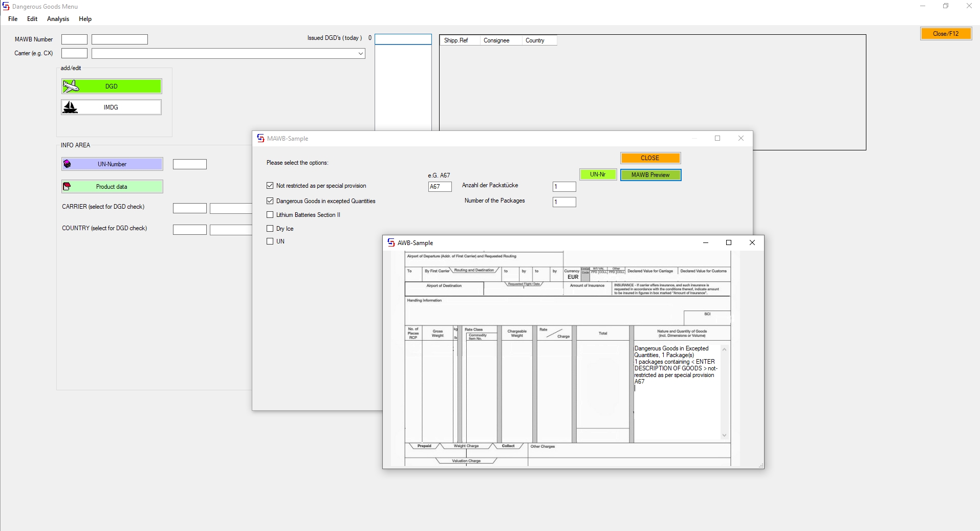Viewport: 980px width, 531px height.
Task: Click the UN-Number book icon
Action: (x=67, y=164)
